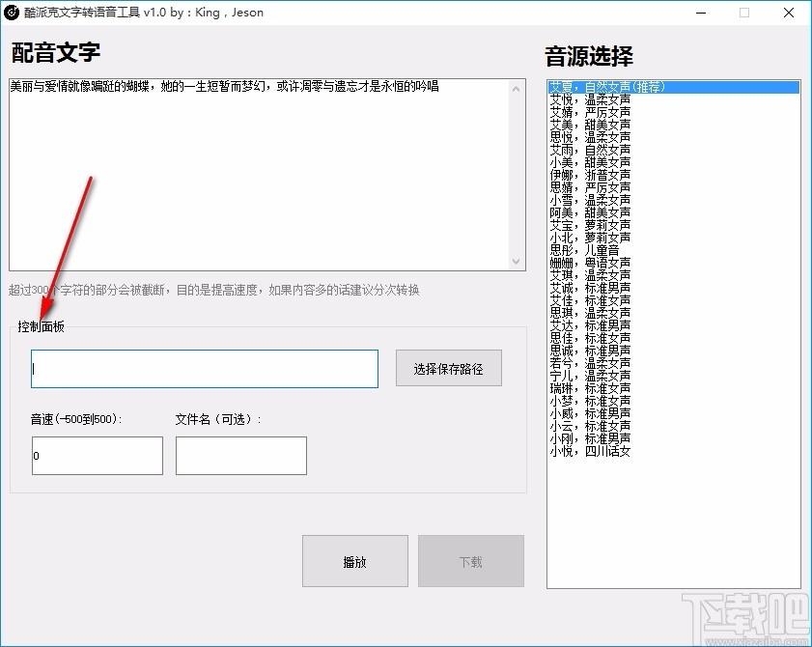Click the 文件名 (可选) input field

[x=241, y=456]
